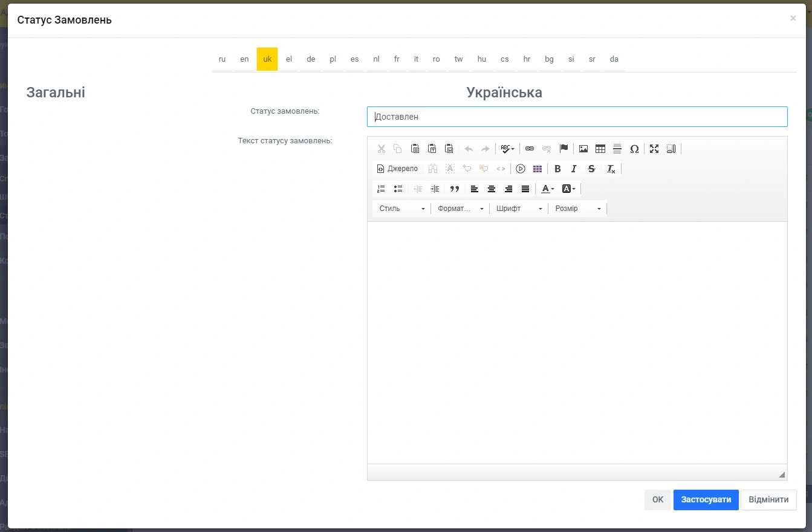Click the remove formatting icon
Viewport: 812px width, 532px height.
(x=611, y=169)
